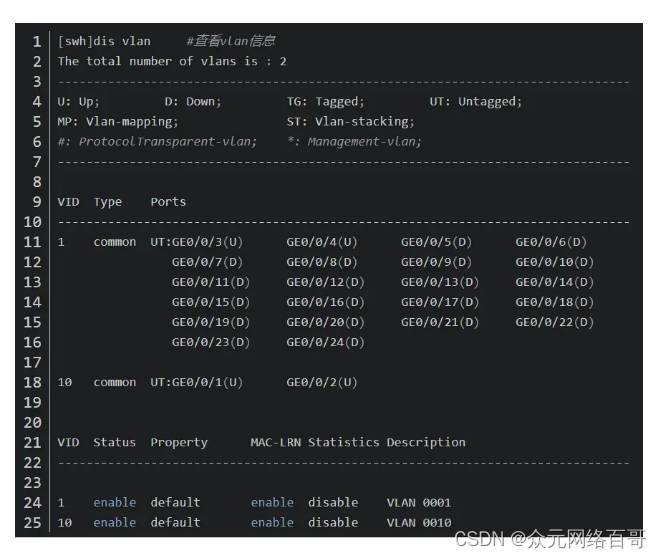The image size is (662, 558).
Task: Click port 'UT:GE0/0/1(U)' in VLAN 10
Action: 197,382
